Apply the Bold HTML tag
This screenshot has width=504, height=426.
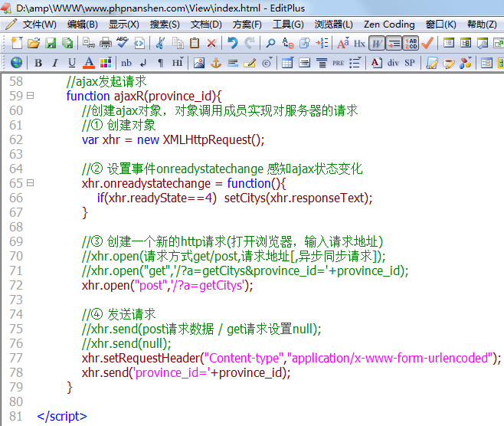click(x=38, y=63)
